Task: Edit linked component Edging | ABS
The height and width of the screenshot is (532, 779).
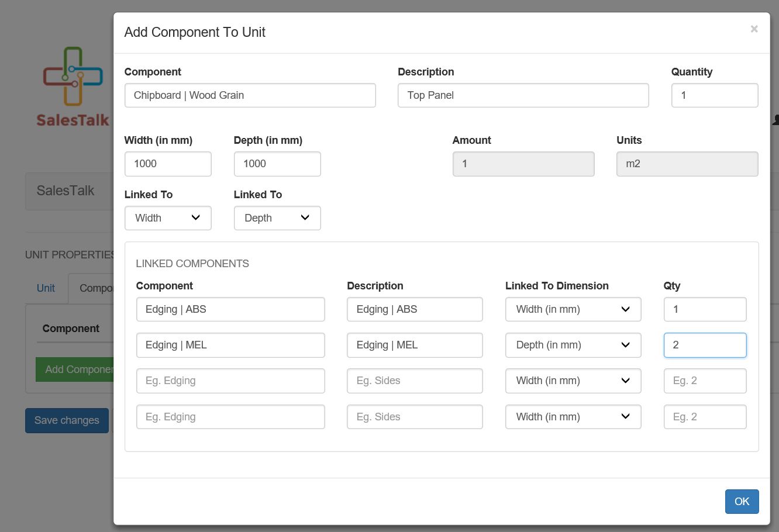Action: click(230, 309)
